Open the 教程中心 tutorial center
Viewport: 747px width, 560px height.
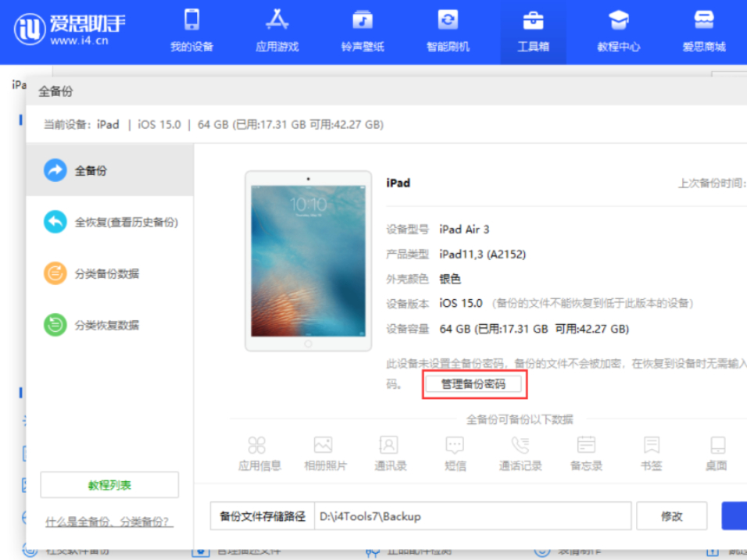(618, 31)
